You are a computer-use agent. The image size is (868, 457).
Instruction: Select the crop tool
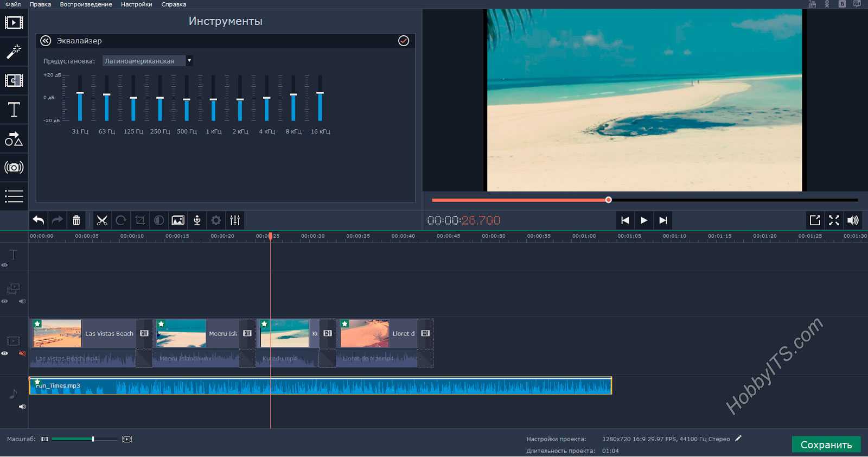140,220
